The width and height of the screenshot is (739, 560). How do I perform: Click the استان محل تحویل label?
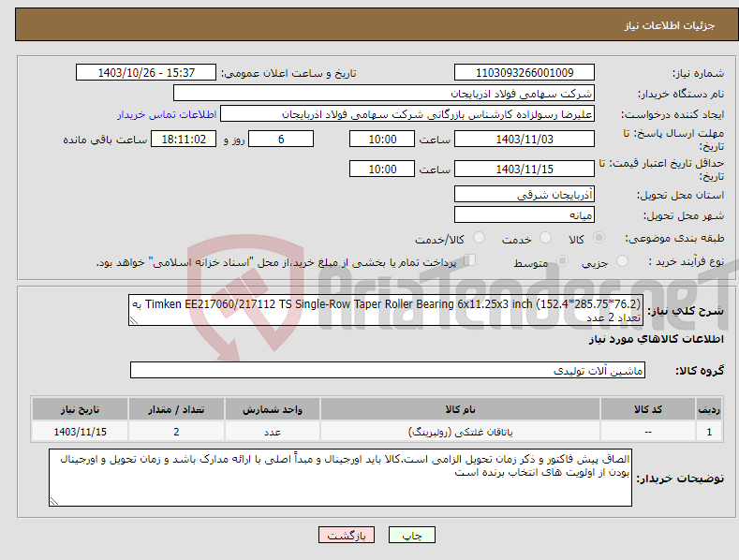(680, 195)
